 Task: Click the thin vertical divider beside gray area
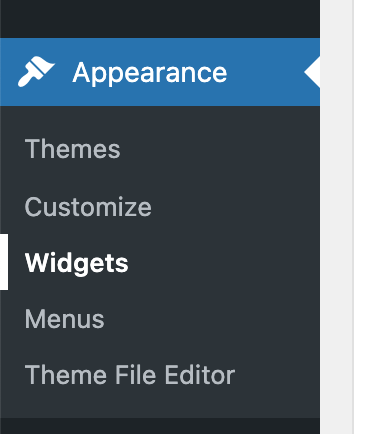coord(353,217)
